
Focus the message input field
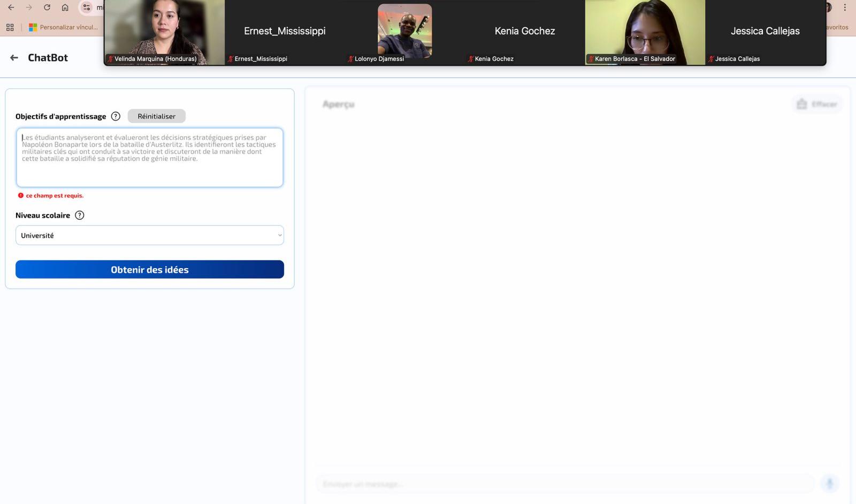click(565, 484)
